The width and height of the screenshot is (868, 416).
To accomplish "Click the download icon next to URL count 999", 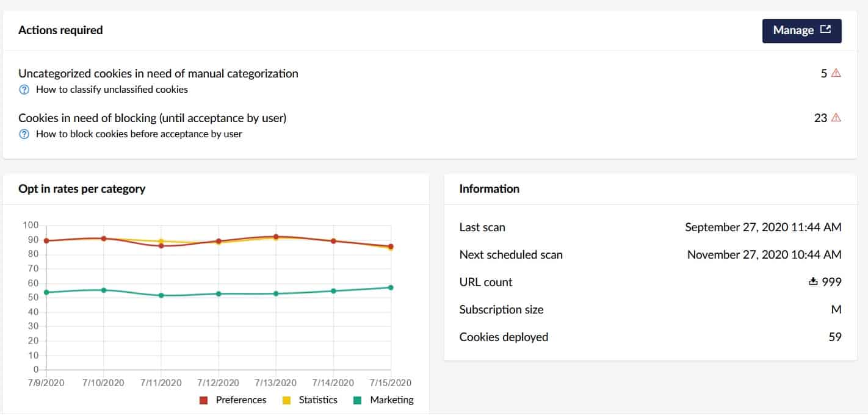I will pyautogui.click(x=812, y=282).
